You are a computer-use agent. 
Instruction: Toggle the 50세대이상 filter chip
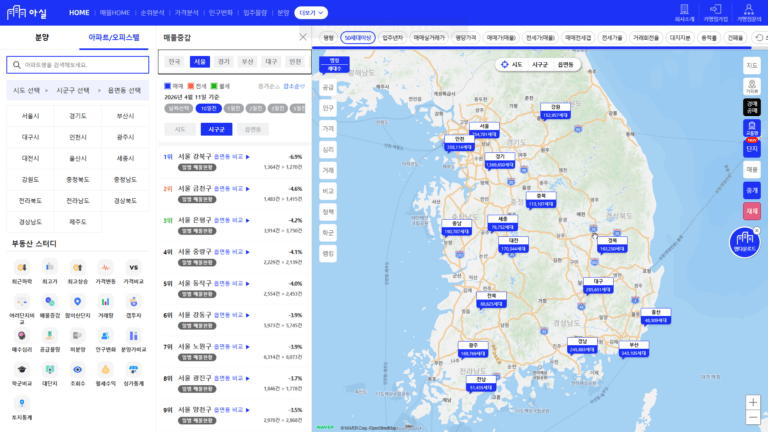point(357,37)
